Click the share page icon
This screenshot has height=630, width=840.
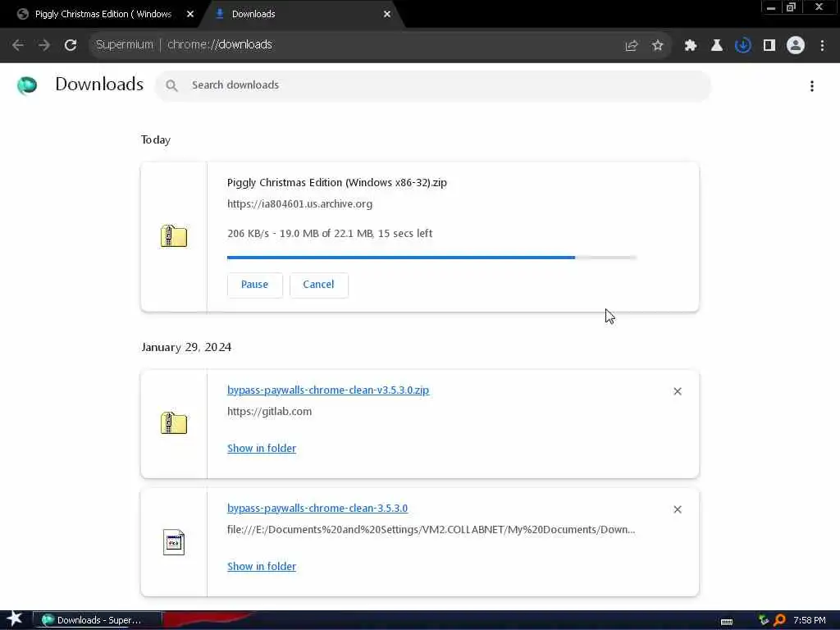632,46
